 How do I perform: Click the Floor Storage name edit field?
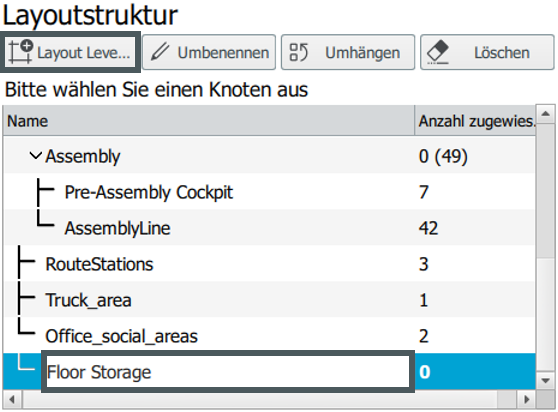[x=228, y=372]
